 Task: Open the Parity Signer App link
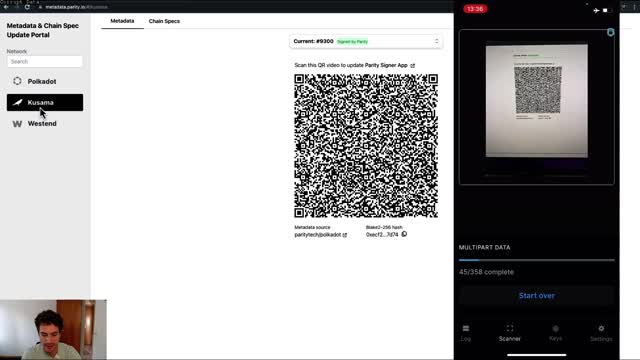(x=386, y=65)
